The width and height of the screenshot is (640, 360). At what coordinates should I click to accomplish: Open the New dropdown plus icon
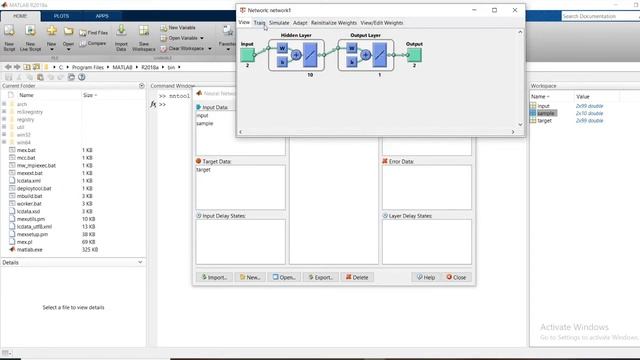(x=51, y=30)
